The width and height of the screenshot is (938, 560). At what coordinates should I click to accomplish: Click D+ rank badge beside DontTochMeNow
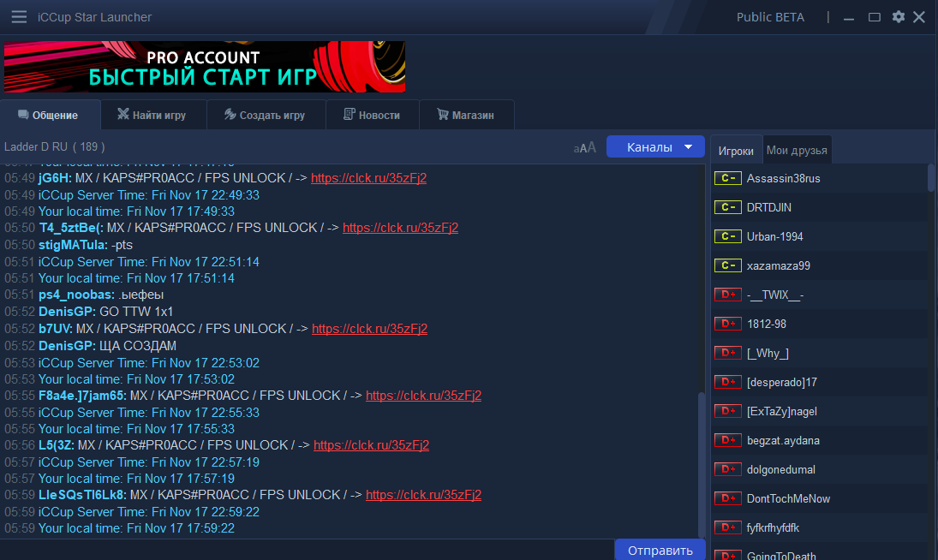tap(727, 498)
